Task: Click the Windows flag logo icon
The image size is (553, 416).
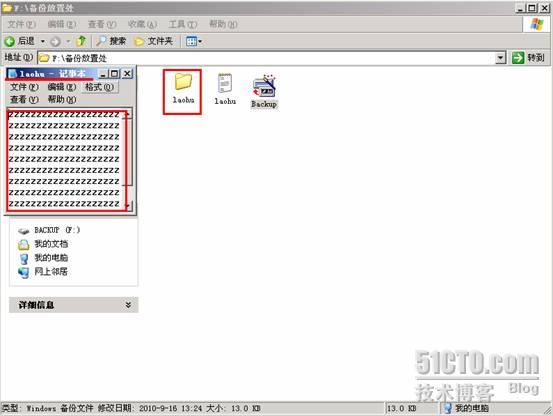Action: click(537, 24)
